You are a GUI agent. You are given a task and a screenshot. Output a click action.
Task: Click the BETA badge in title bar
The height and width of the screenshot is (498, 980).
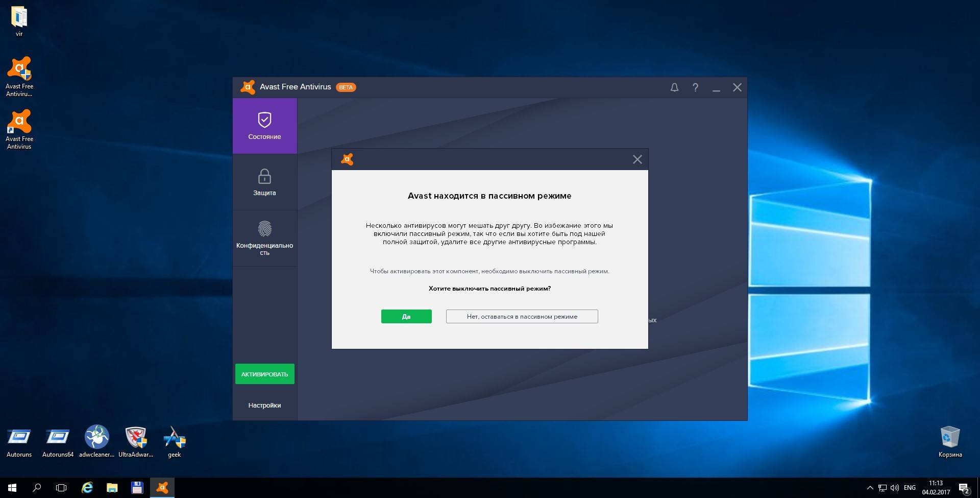point(346,87)
